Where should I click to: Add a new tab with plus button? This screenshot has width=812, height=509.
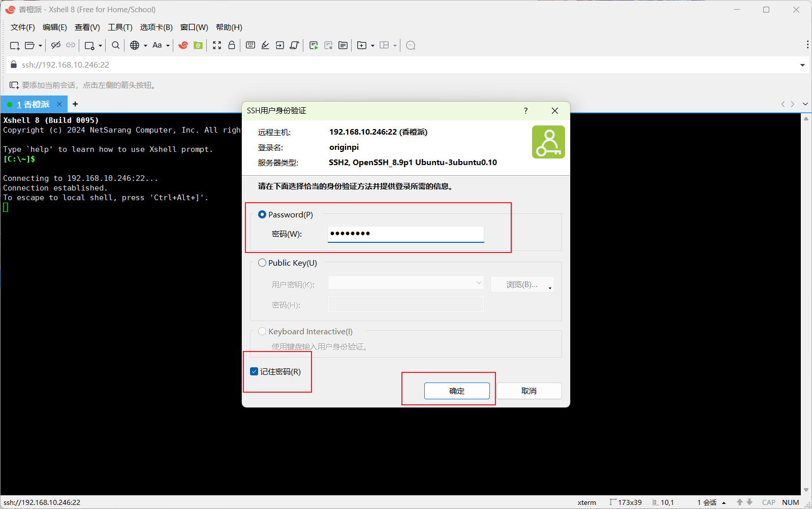click(x=75, y=104)
